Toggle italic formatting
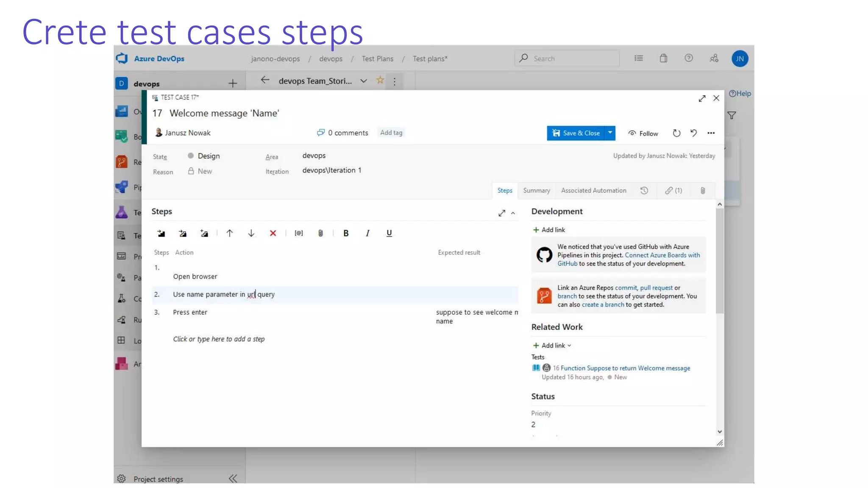The image size is (868, 488). tap(367, 233)
